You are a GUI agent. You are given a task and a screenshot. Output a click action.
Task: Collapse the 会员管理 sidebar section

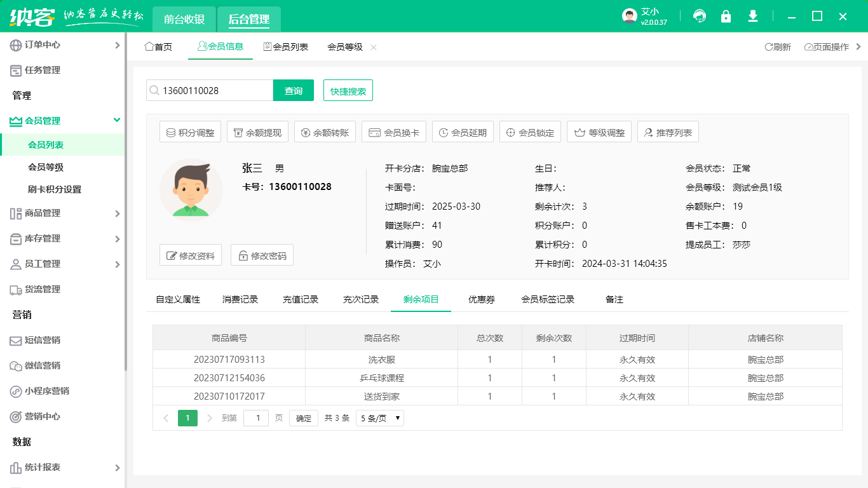pyautogui.click(x=117, y=120)
